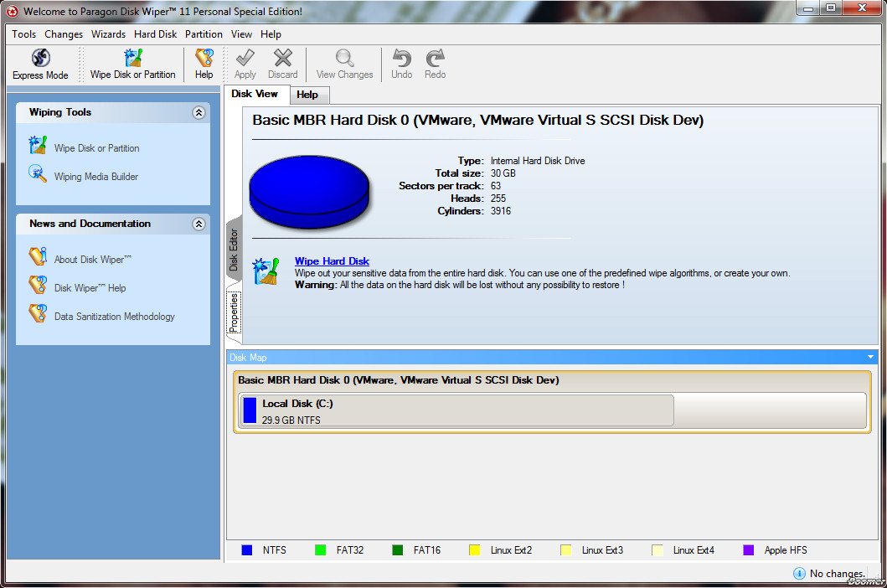Open Data Sanitization Methodology link
This screenshot has width=887, height=588.
click(x=114, y=317)
